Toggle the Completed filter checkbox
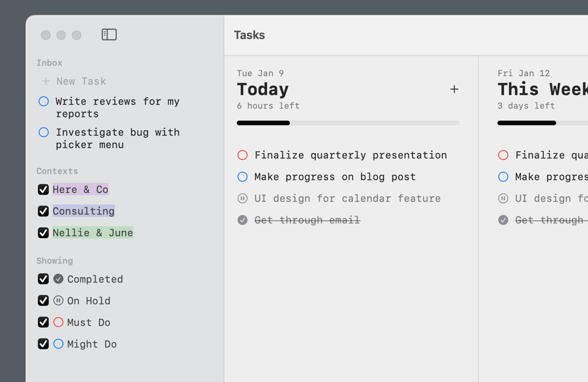This screenshot has height=382, width=588. pos(43,279)
